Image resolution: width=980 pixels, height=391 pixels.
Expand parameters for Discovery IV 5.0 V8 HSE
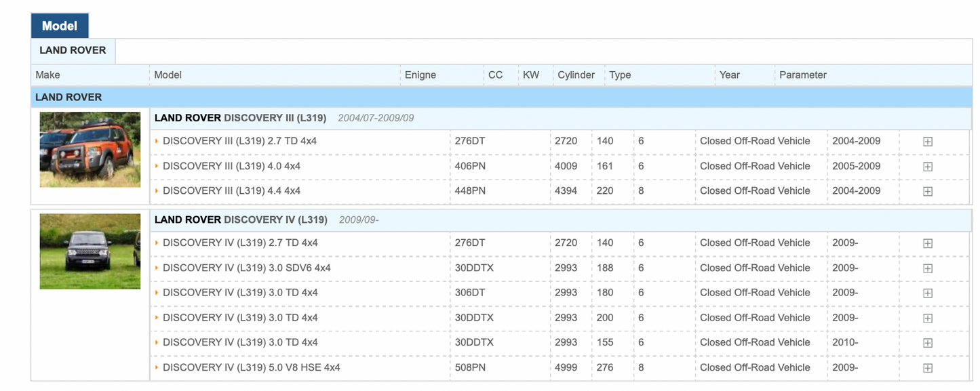[928, 368]
